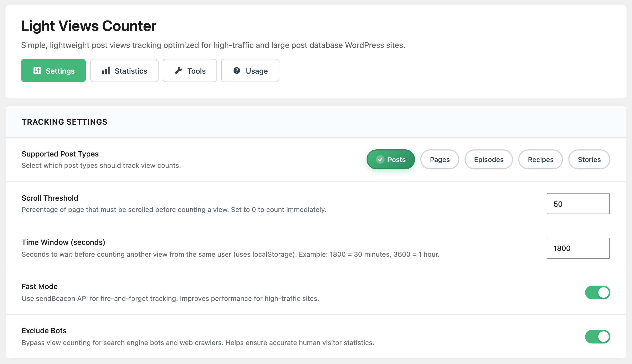The width and height of the screenshot is (632, 364).
Task: Click the Scroll Threshold label
Action: point(50,198)
